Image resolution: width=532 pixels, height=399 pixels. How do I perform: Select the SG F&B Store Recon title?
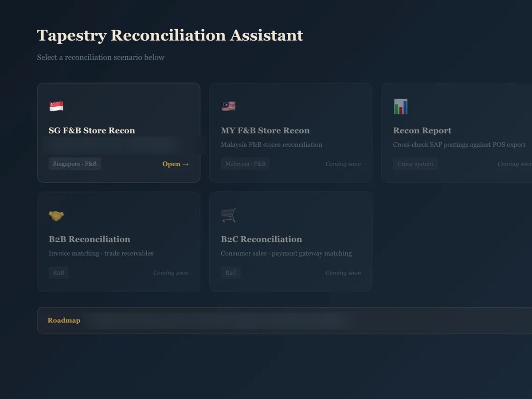[x=92, y=130]
